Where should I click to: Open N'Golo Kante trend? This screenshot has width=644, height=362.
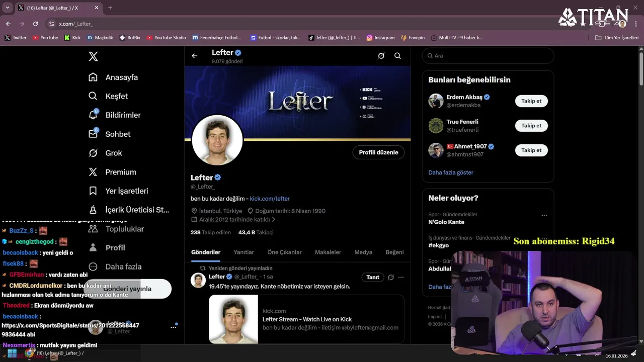(x=446, y=222)
